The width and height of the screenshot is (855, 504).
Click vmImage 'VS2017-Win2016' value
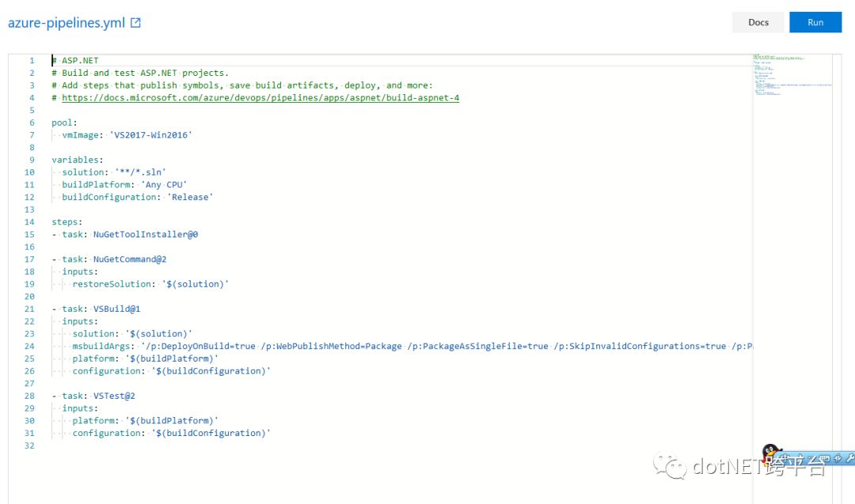click(x=150, y=135)
